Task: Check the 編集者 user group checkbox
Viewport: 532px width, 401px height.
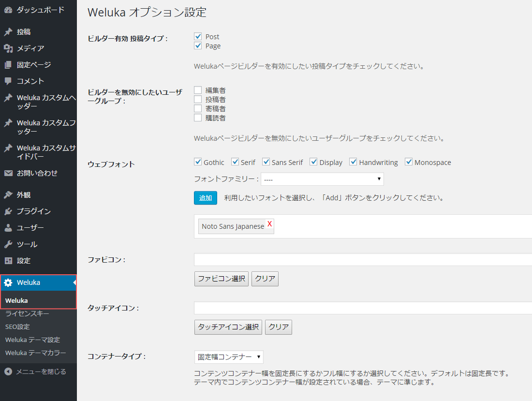Action: click(198, 90)
